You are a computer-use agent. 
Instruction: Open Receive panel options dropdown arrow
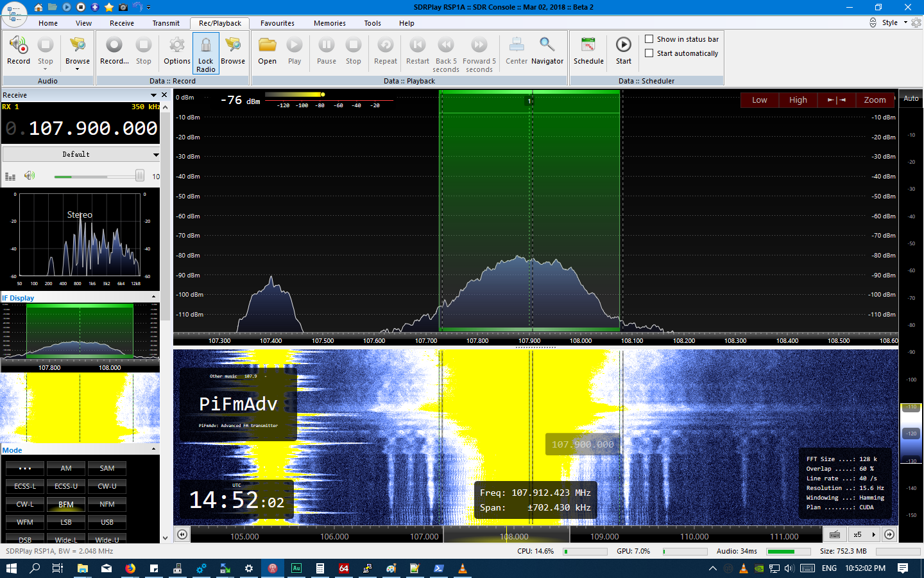(154, 95)
